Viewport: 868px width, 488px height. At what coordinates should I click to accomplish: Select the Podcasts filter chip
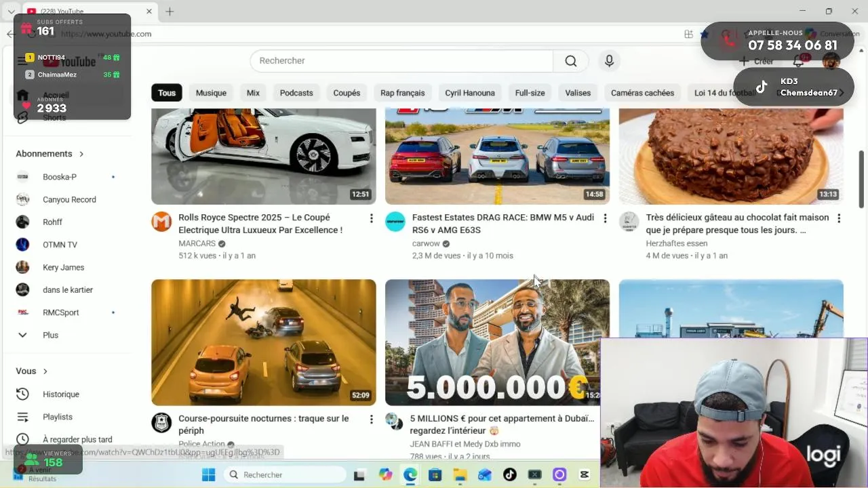point(296,93)
